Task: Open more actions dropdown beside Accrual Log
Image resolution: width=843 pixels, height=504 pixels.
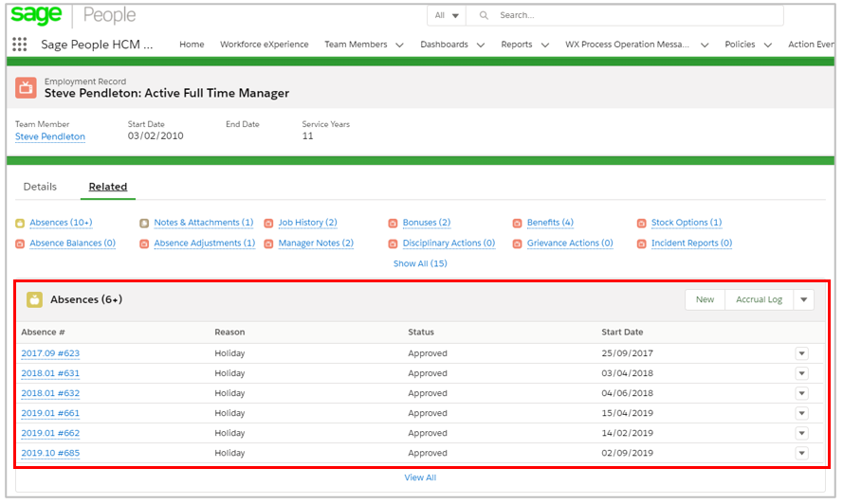Action: [804, 299]
